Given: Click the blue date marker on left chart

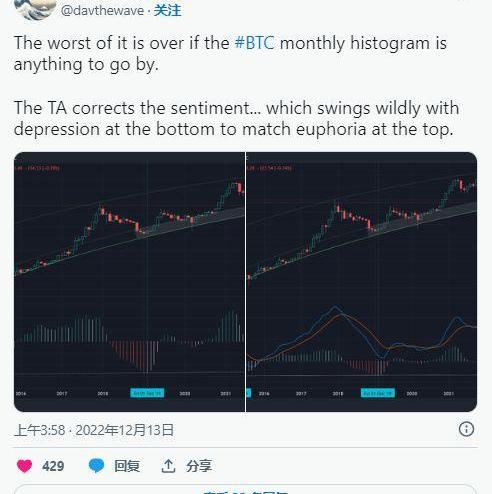Looking at the screenshot, I should 147,393.
